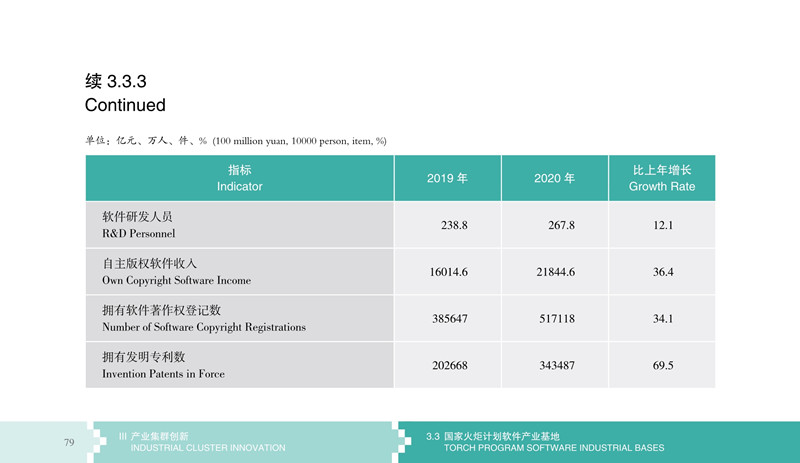Click 'INDUSTRIAL CLUSTER INNOVATION' footer text
Screen dimensions: 800x463
[208, 448]
